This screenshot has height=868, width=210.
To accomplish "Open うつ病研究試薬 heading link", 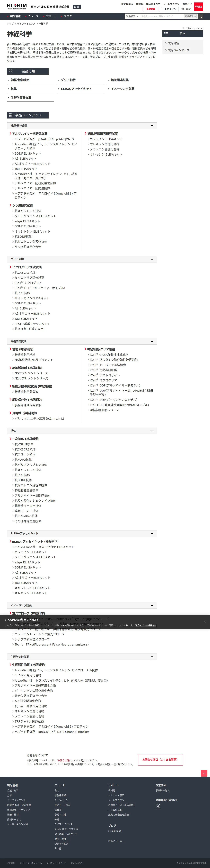I will [x=22, y=205].
